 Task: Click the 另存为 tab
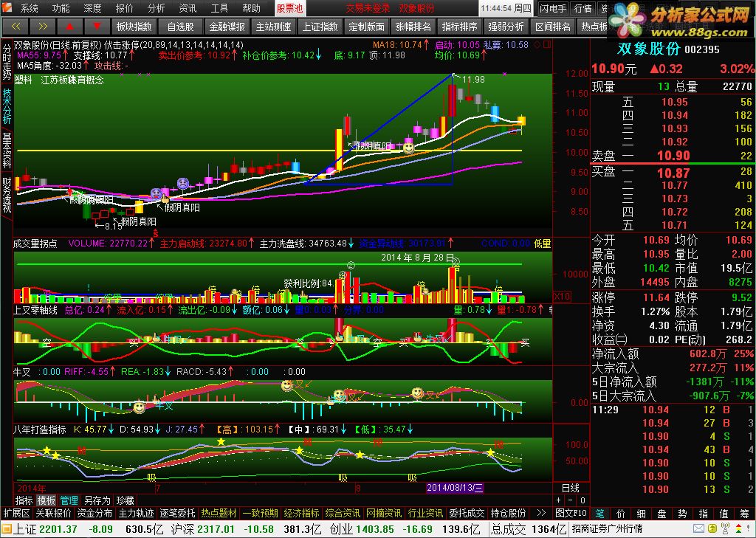tap(97, 500)
